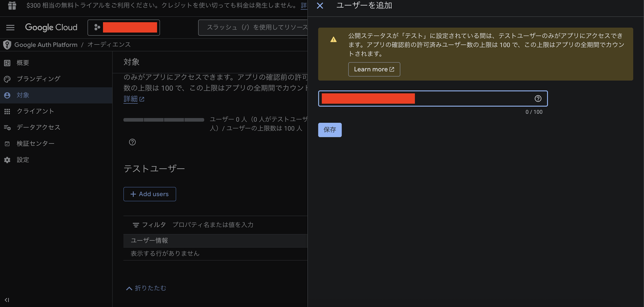The width and height of the screenshot is (644, 307).
Task: Focus the slash resource search field
Action: pos(253,28)
